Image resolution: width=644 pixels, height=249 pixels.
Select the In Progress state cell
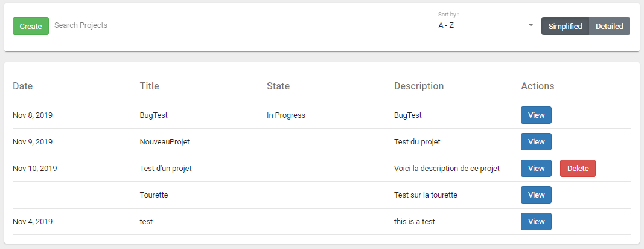click(x=286, y=115)
